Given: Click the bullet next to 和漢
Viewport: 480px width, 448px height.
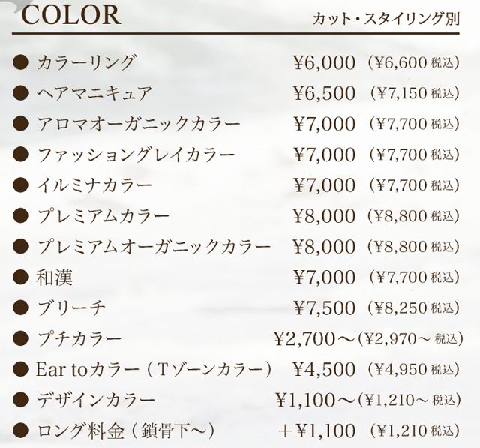Looking at the screenshot, I should click(x=20, y=277).
